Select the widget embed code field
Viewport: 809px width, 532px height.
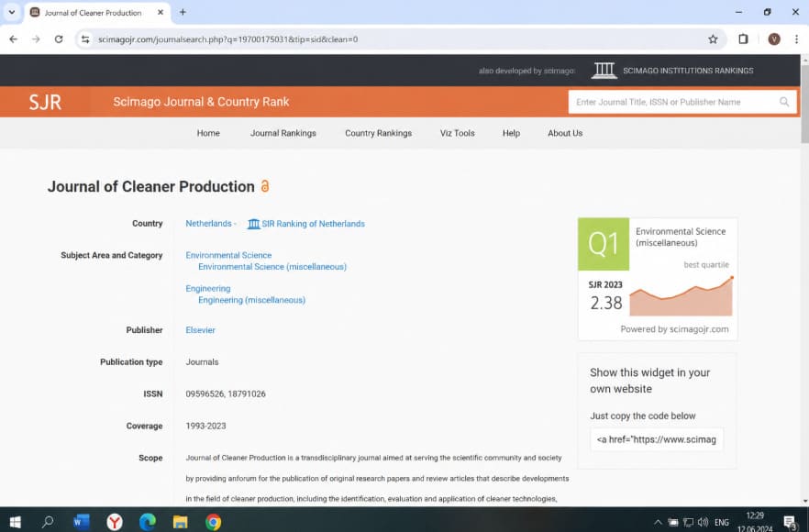click(657, 439)
